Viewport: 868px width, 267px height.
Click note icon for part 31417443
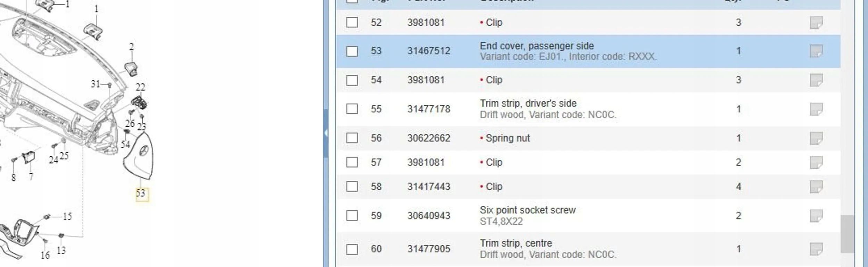[816, 187]
